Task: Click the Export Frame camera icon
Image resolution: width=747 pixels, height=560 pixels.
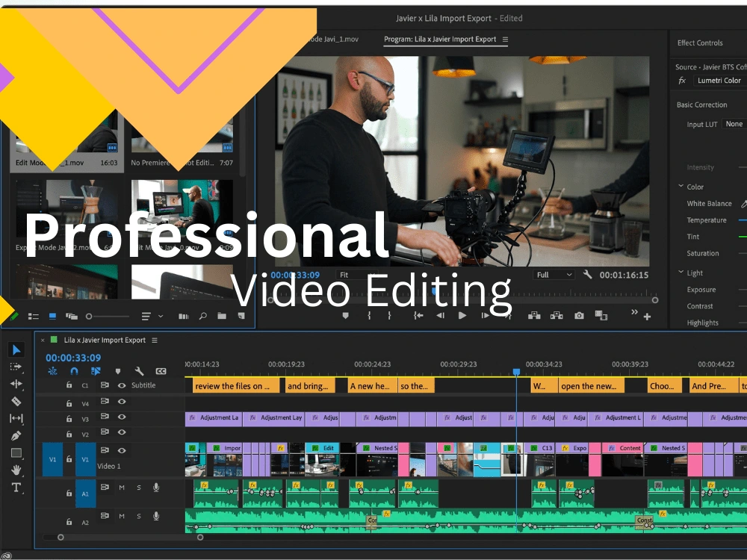Action: (579, 316)
